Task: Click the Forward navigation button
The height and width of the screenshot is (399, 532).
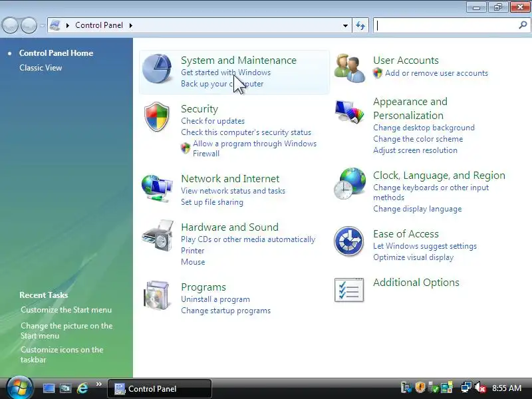Action: [29, 25]
